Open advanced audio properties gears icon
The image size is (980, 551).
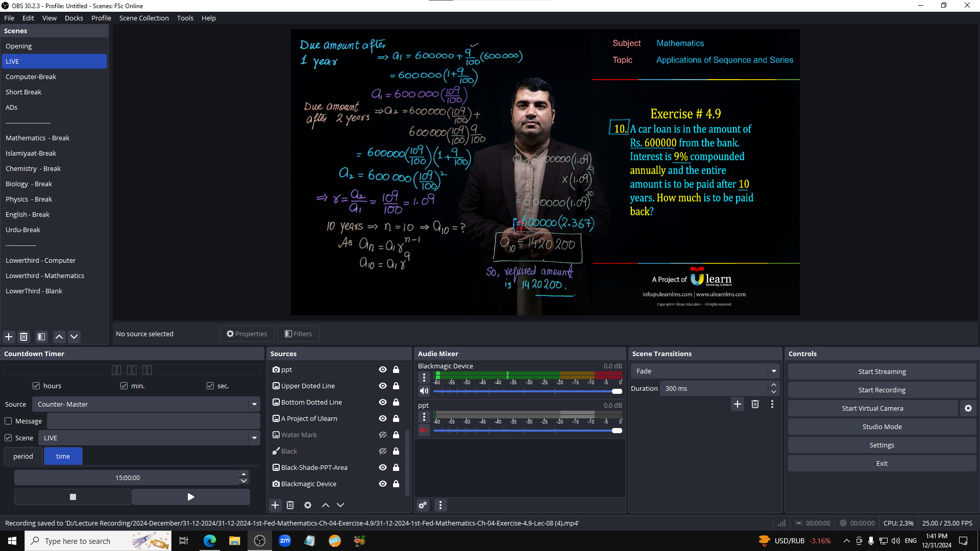point(423,505)
